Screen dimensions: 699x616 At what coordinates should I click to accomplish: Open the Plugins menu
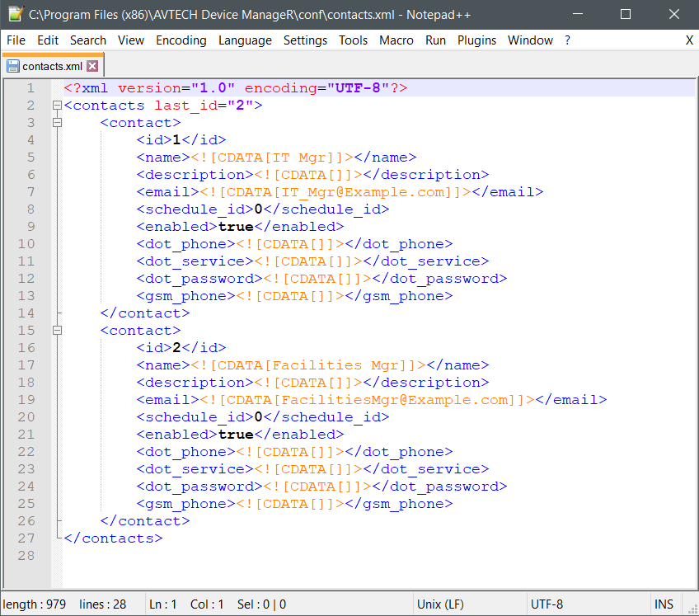coord(476,40)
